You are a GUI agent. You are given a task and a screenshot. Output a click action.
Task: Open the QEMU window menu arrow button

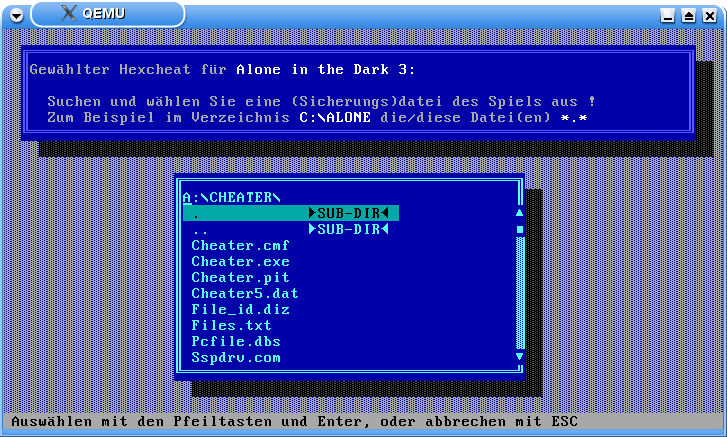pyautogui.click(x=16, y=16)
